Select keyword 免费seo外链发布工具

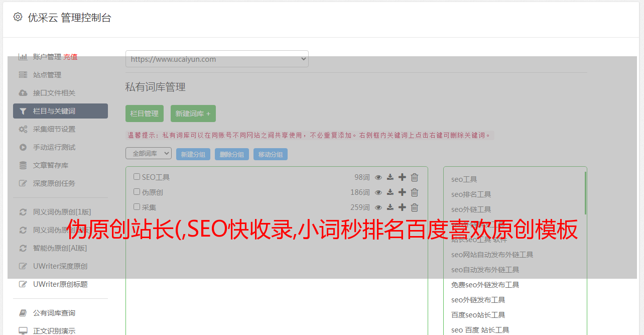[485, 285]
